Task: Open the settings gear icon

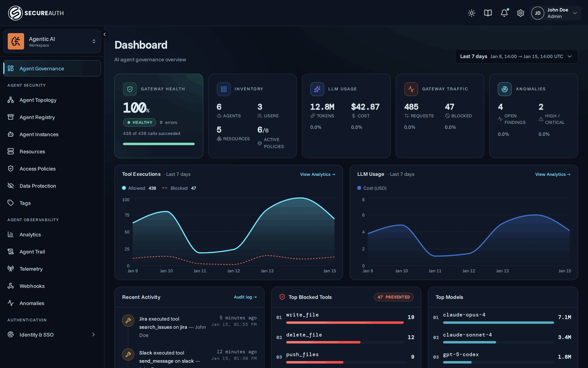Action: point(521,13)
